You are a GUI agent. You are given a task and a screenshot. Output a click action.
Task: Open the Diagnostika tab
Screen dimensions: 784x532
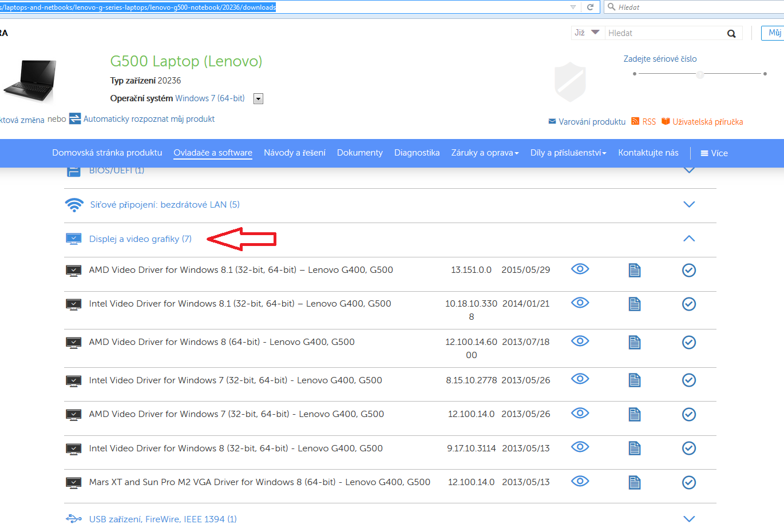click(x=417, y=153)
